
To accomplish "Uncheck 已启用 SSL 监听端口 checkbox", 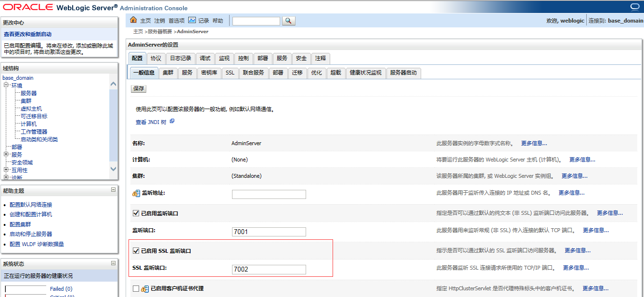I will click(136, 250).
